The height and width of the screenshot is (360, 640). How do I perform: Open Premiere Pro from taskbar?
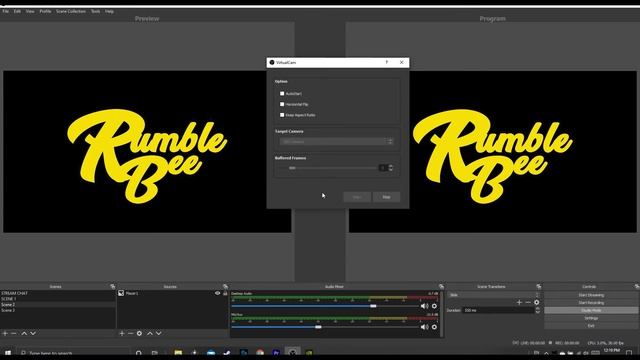click(x=276, y=353)
